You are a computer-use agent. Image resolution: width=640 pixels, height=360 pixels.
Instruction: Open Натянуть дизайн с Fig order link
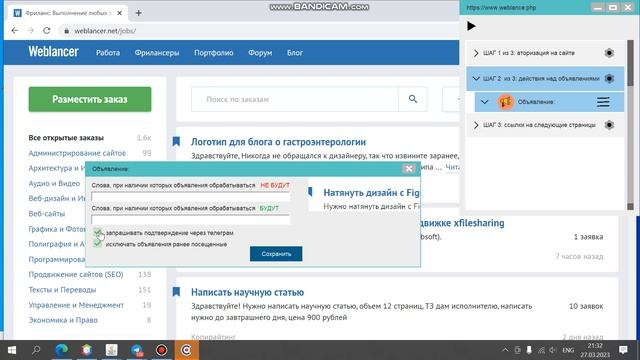tap(371, 193)
